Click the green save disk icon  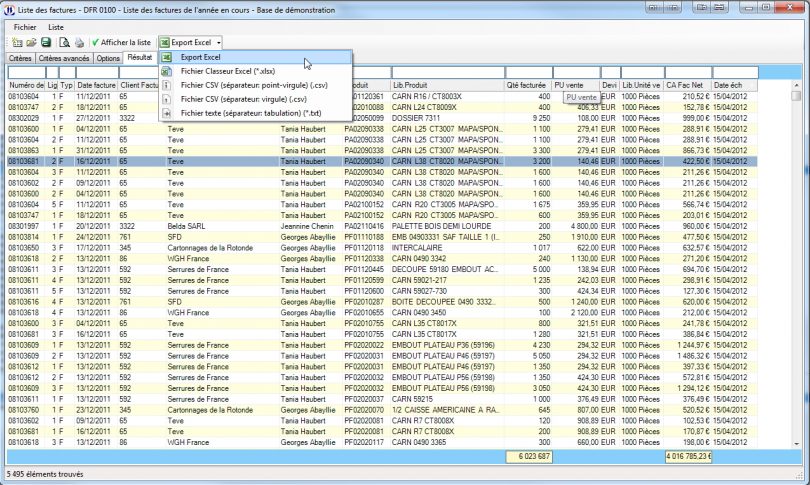(x=46, y=42)
